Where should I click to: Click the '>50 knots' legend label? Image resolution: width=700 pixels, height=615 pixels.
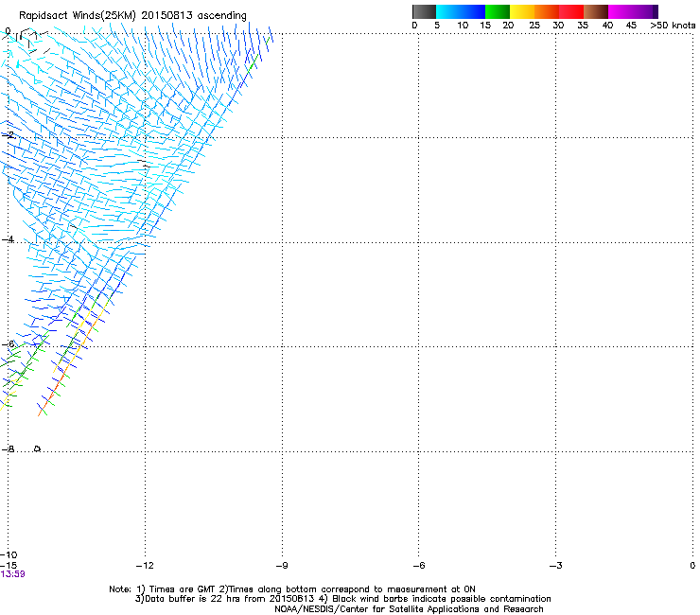tap(673, 26)
